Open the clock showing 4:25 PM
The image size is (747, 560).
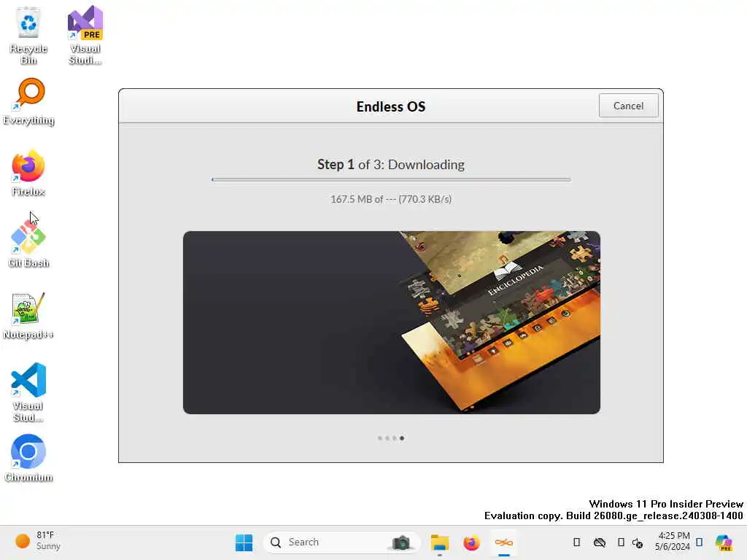(x=672, y=541)
